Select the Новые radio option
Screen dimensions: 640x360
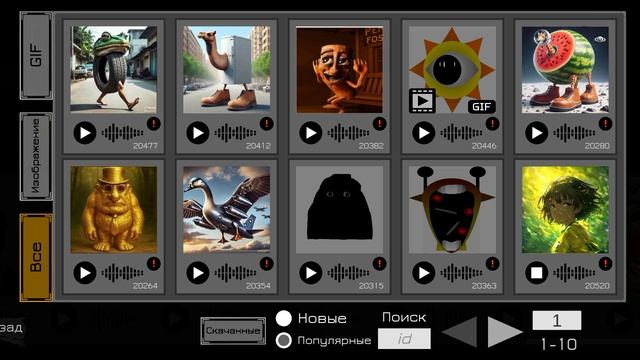[x=284, y=318]
